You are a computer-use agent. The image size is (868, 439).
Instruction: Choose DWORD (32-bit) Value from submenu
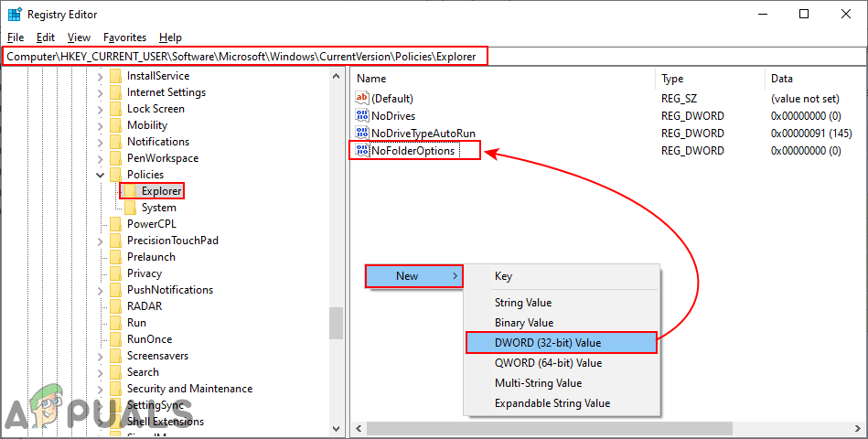tap(562, 343)
